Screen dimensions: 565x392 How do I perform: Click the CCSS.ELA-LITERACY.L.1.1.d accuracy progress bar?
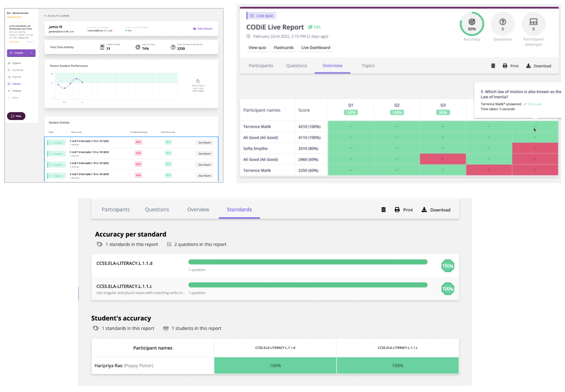coord(307,262)
